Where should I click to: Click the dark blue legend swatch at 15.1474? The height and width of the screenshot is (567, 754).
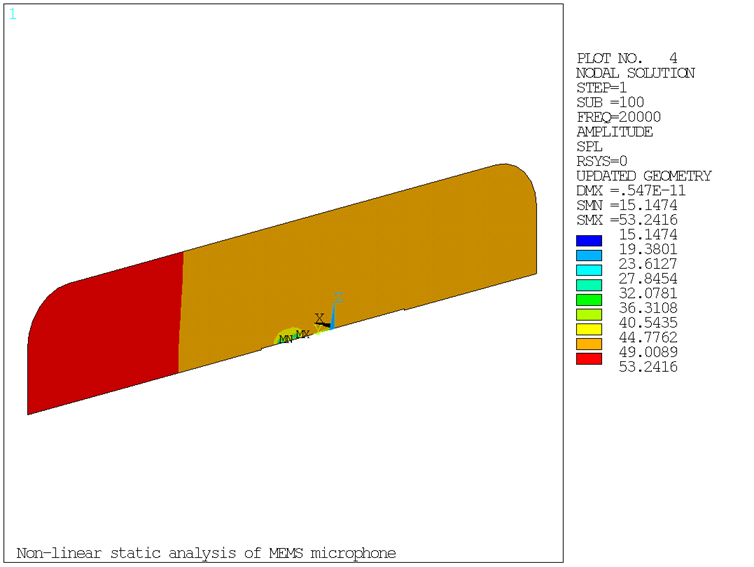(x=589, y=241)
